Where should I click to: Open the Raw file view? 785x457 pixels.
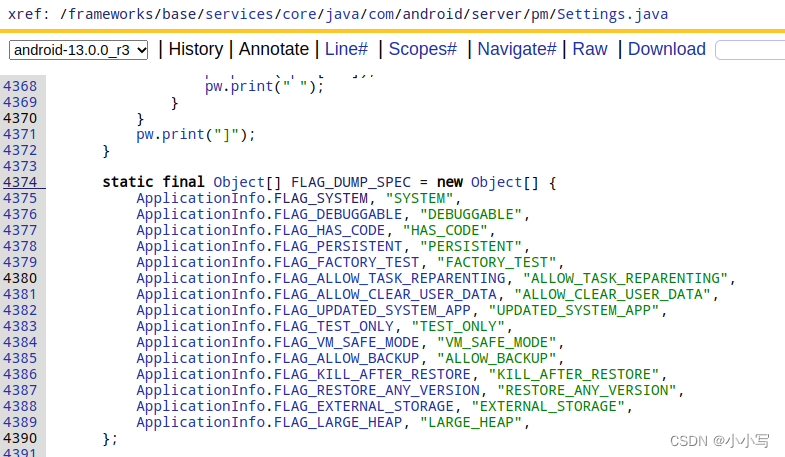point(589,49)
